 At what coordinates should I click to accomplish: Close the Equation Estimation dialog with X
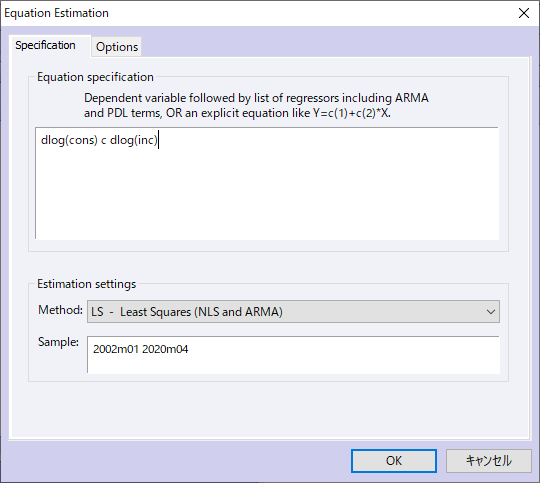tap(524, 13)
